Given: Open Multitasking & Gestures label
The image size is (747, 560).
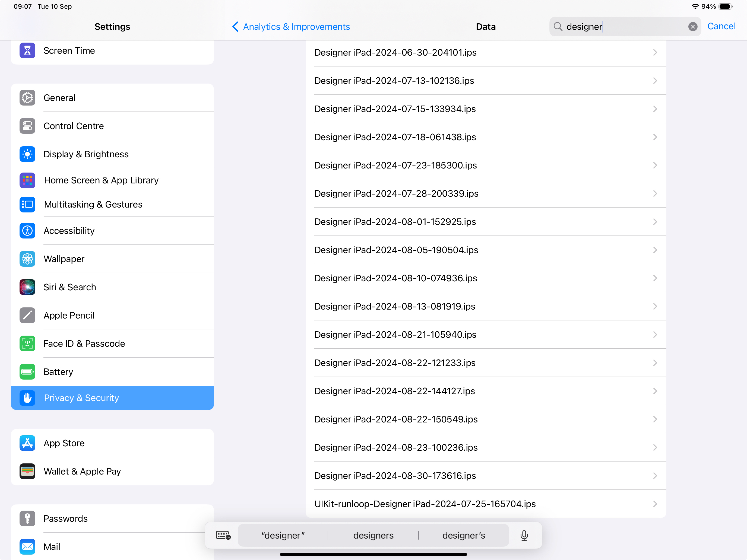Looking at the screenshot, I should click(93, 205).
